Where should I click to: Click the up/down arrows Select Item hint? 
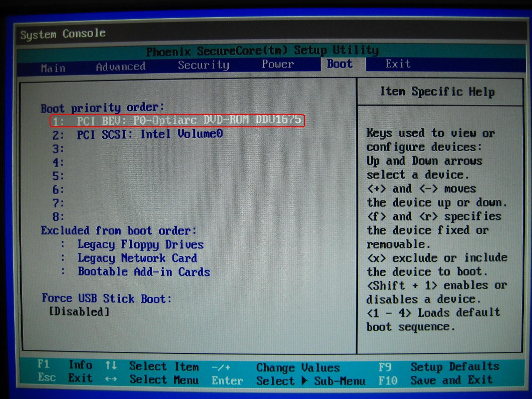point(152,366)
